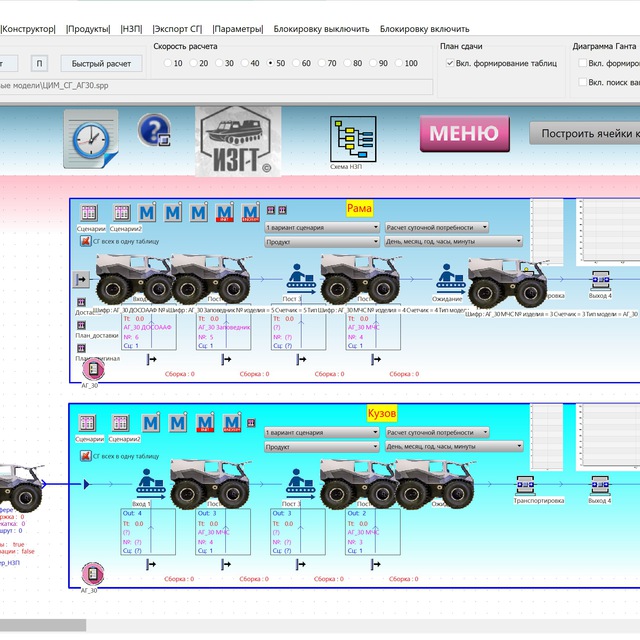640x640 pixels.
Task: Open the blue question mark help icon
Action: (x=154, y=130)
